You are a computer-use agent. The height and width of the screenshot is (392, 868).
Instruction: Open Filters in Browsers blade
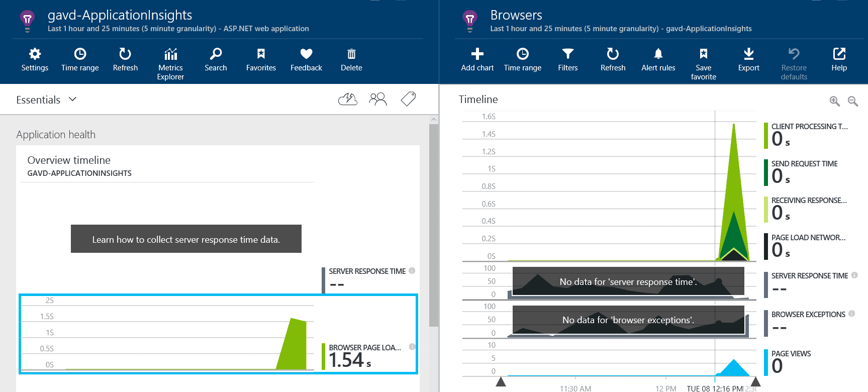coord(568,60)
